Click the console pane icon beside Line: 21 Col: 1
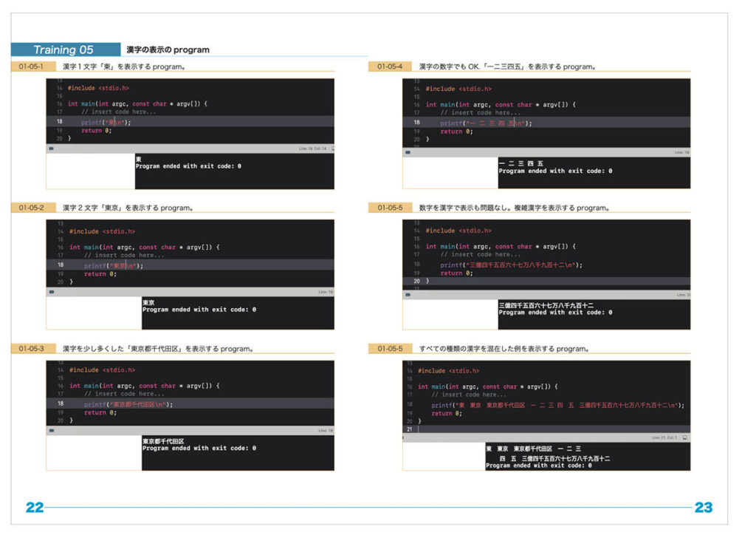 click(685, 437)
